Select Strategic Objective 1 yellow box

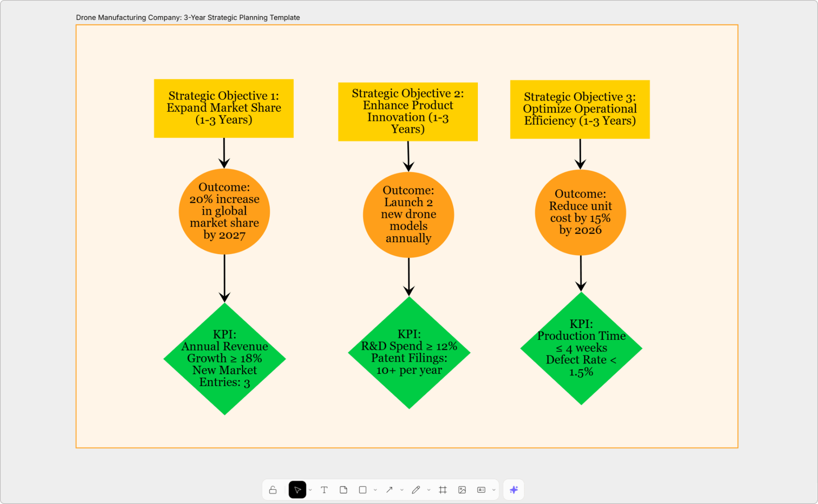coord(224,108)
